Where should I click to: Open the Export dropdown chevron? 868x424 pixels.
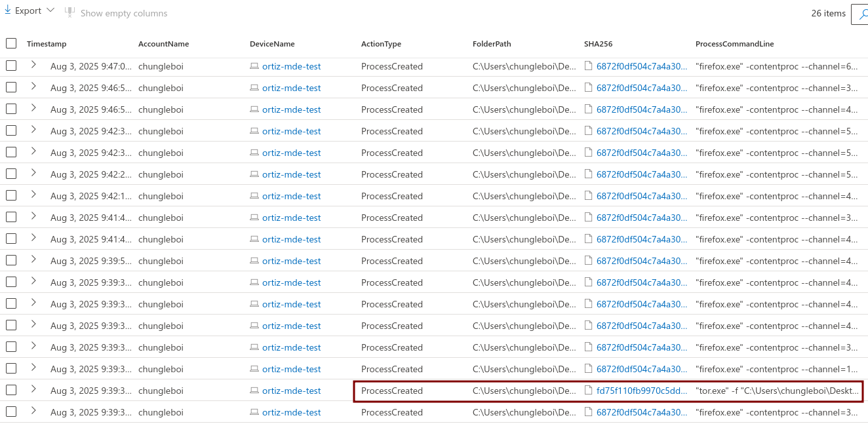click(x=51, y=11)
